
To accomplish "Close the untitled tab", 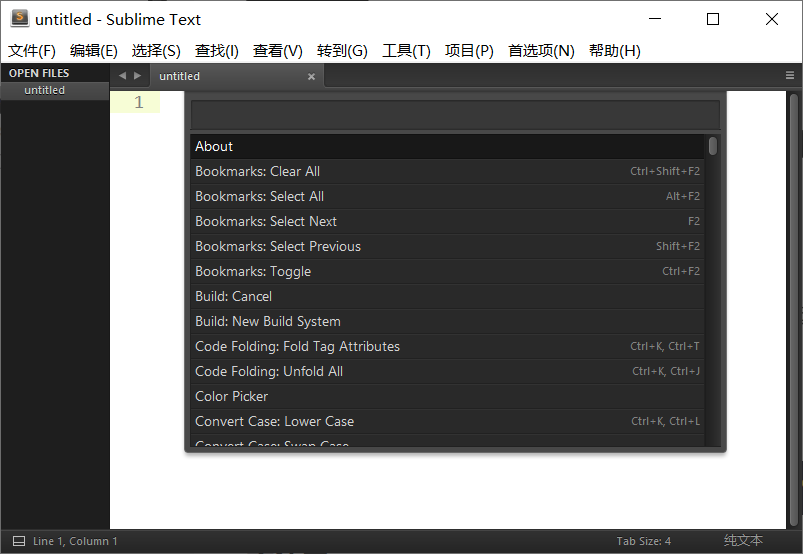I will (311, 76).
